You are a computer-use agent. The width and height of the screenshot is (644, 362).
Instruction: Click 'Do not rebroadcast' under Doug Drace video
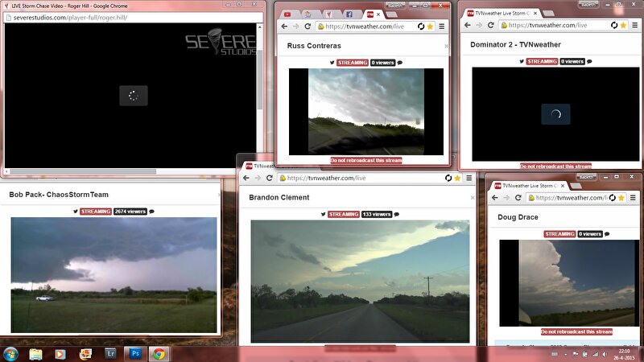pyautogui.click(x=576, y=331)
